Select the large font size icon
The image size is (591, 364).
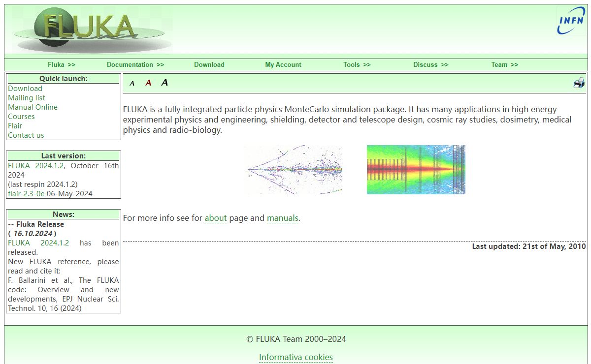(164, 83)
